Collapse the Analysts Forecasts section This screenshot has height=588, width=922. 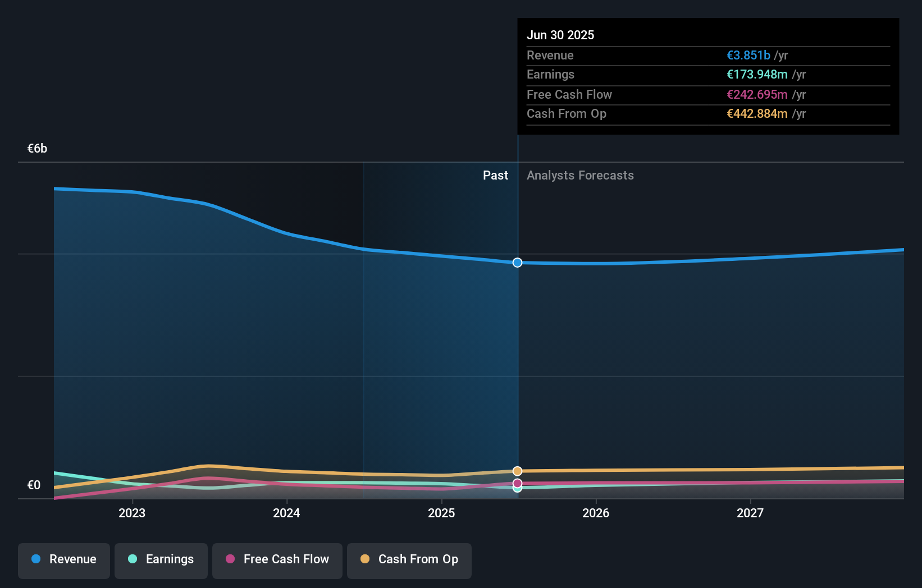tap(580, 176)
